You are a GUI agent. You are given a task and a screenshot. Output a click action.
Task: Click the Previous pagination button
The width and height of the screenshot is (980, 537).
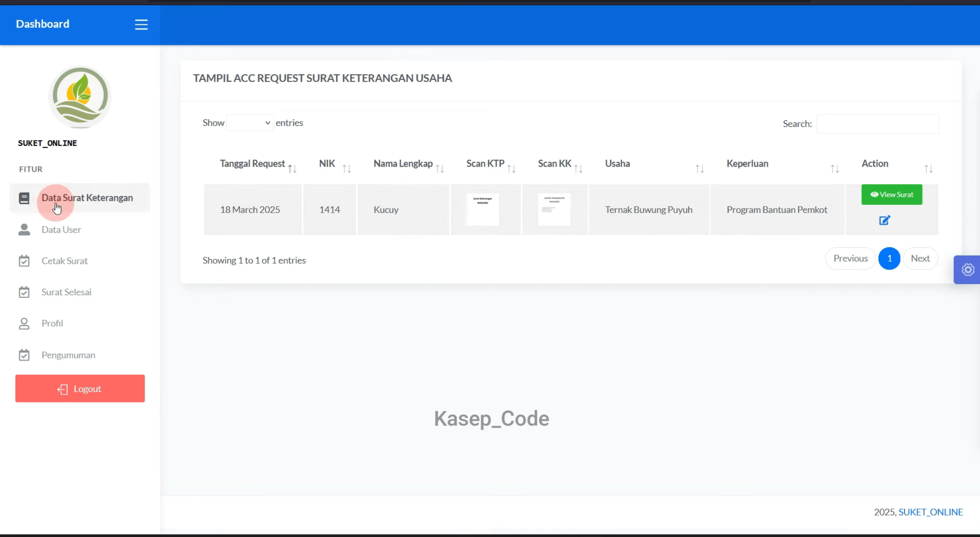[850, 258]
